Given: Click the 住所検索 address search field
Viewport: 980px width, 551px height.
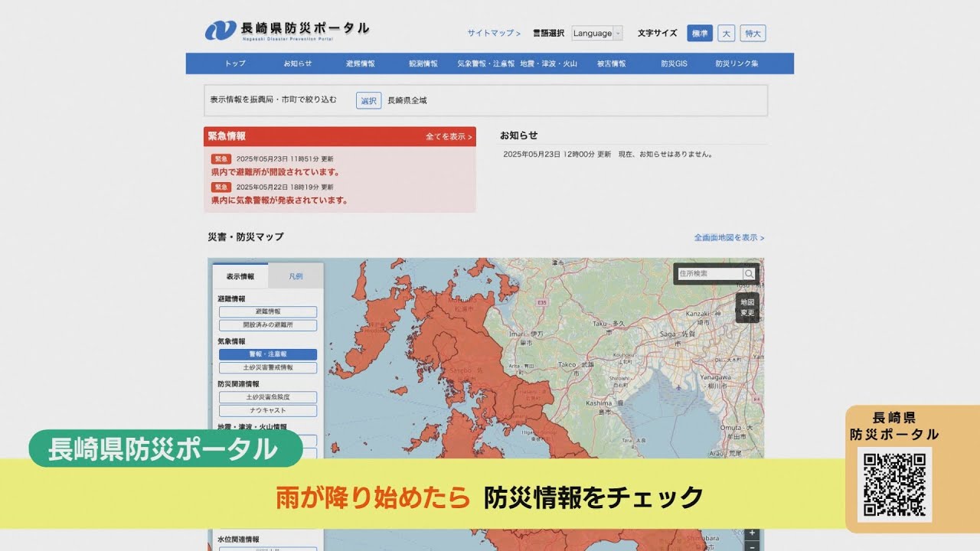Looking at the screenshot, I should [x=710, y=274].
